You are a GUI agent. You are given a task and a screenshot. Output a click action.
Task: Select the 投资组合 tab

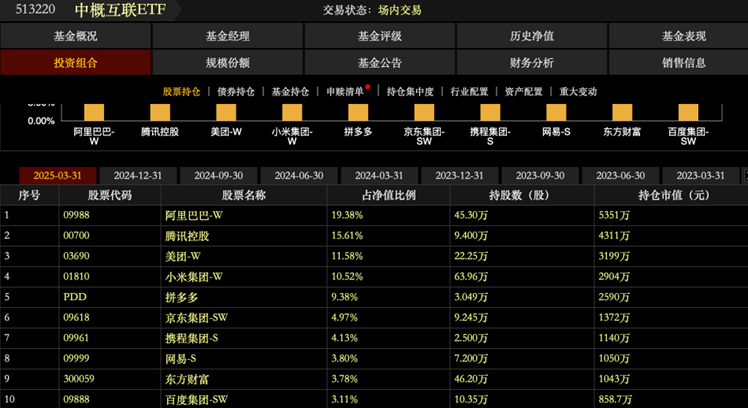(75, 63)
